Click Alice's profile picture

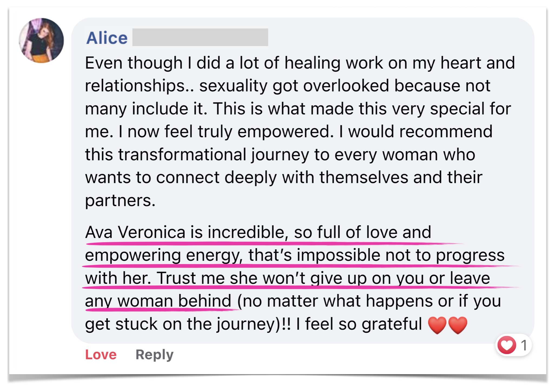[41, 41]
